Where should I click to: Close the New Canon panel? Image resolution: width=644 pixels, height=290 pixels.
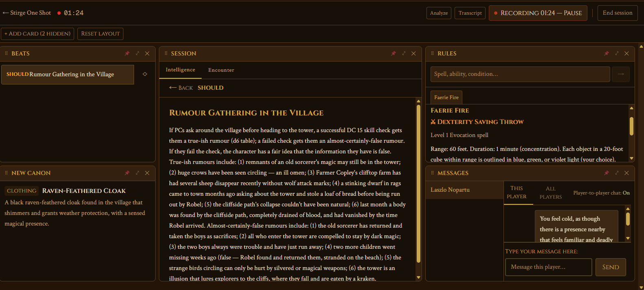(147, 173)
